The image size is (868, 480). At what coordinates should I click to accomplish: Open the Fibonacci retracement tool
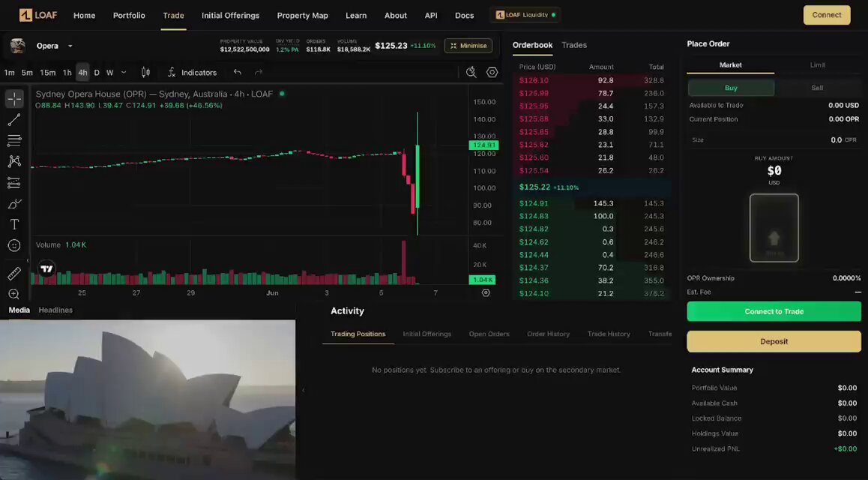(x=14, y=140)
